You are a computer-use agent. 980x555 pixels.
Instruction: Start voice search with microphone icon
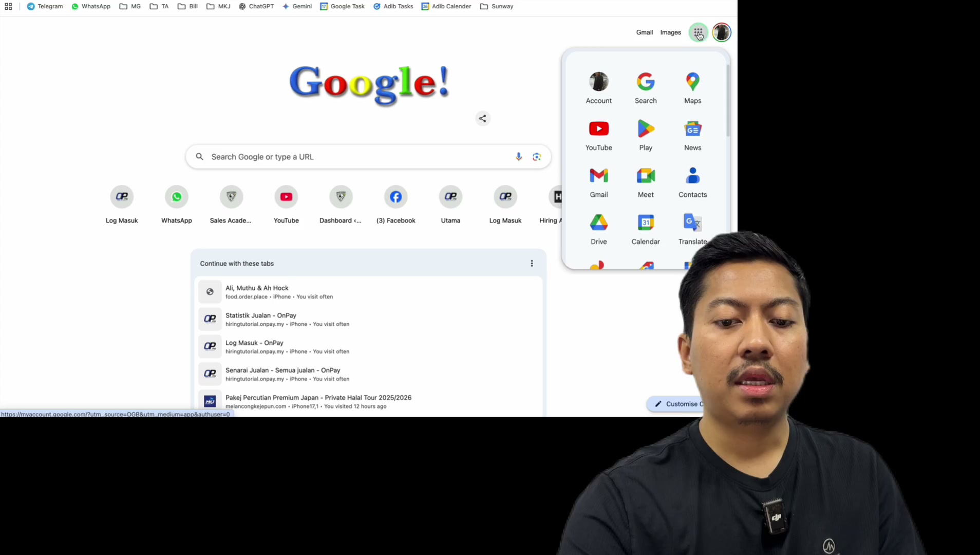tap(519, 157)
